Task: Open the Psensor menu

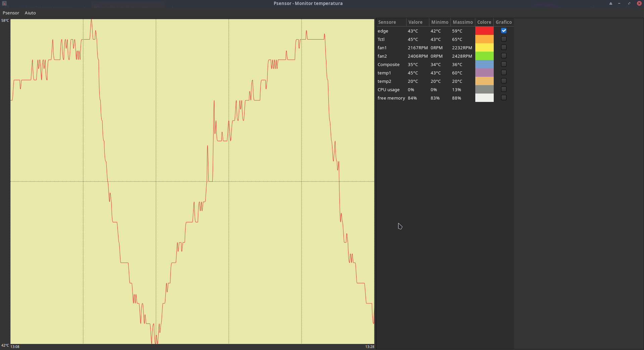Action: point(11,13)
